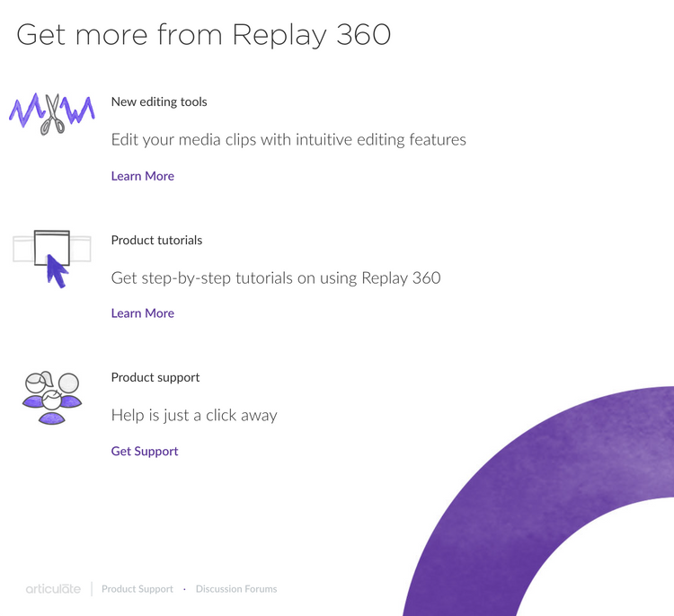Click the 'Get more from Replay 360' title

point(203,34)
